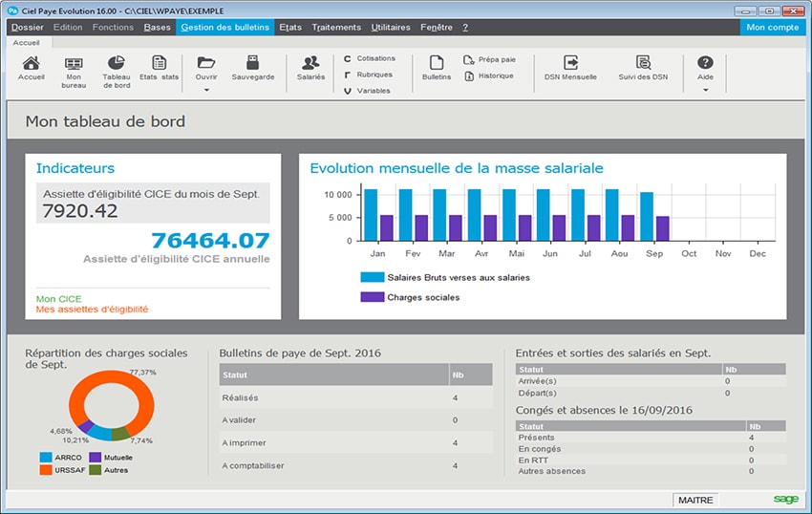Screen dimensions: 812x514
Task: Open Tableau de bord icon
Action: 116,63
